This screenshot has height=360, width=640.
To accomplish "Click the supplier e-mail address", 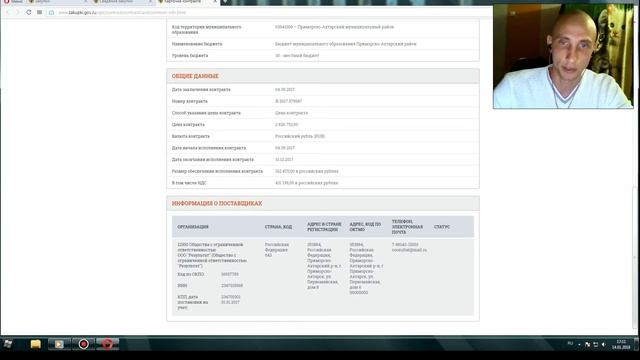I will 409,250.
